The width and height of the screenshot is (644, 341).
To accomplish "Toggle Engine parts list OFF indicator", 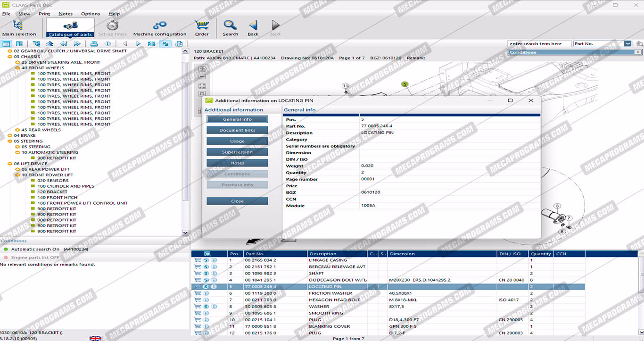I will (6, 258).
